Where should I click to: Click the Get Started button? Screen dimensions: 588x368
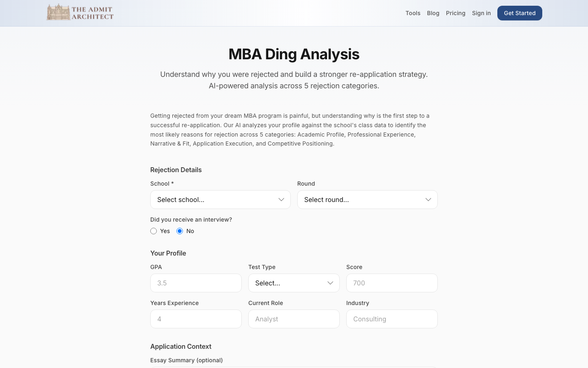[519, 13]
